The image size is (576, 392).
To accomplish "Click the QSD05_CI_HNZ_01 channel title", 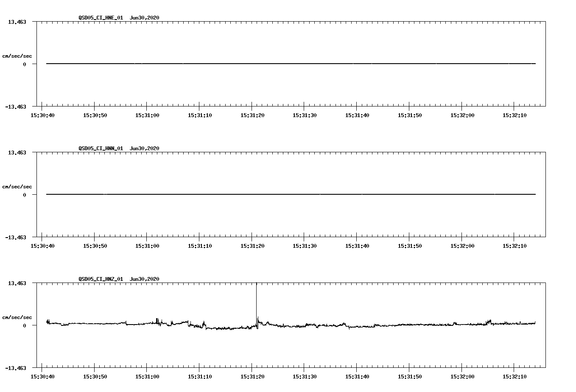I will pos(101,279).
